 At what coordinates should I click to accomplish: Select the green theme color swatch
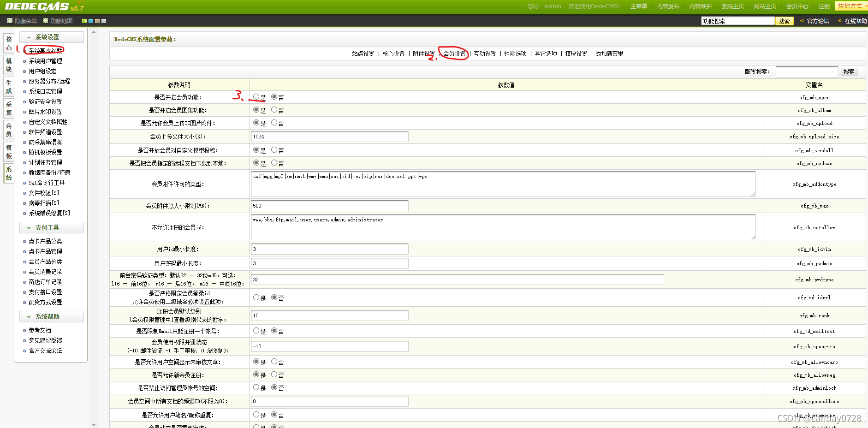coord(84,21)
